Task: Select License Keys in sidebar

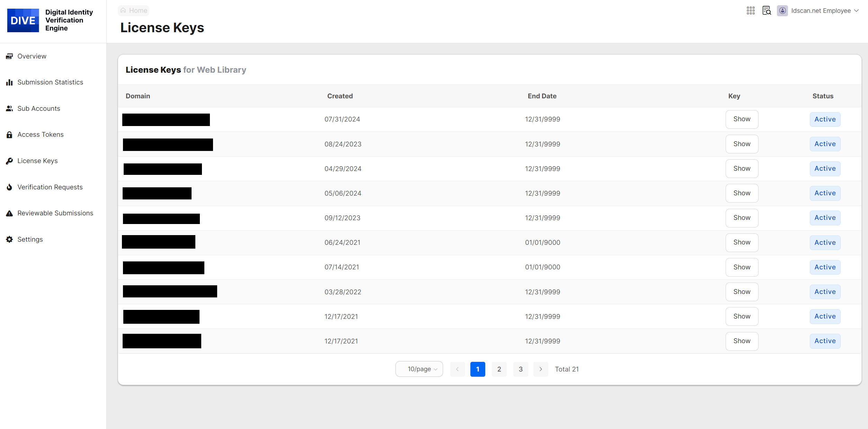Action: (x=37, y=161)
